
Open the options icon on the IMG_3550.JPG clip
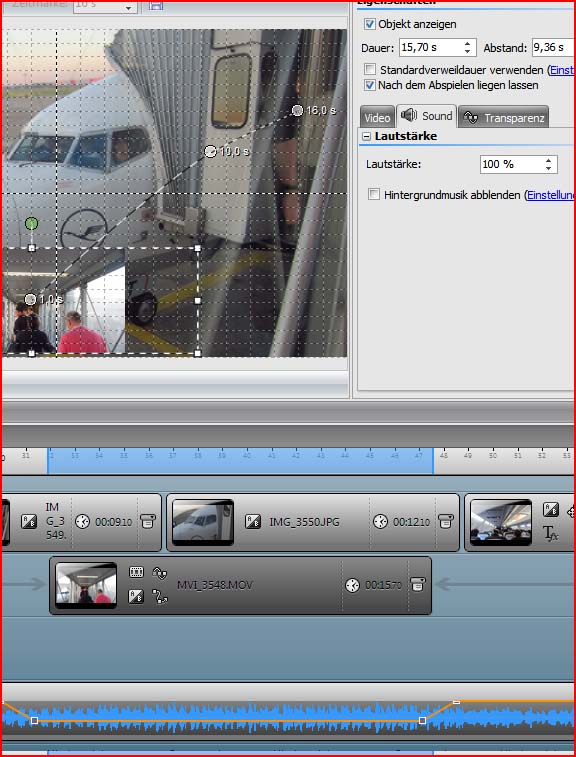(445, 521)
